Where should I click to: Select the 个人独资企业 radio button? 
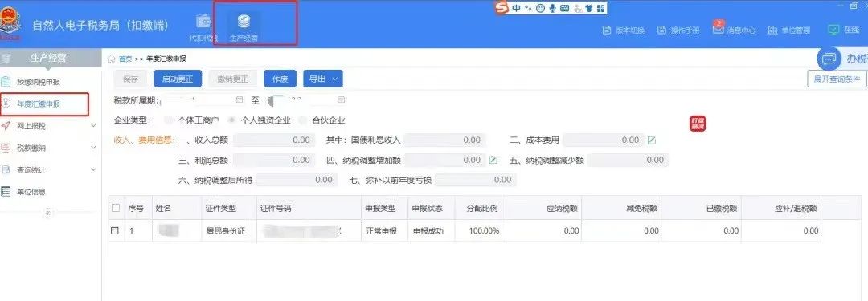coord(231,120)
